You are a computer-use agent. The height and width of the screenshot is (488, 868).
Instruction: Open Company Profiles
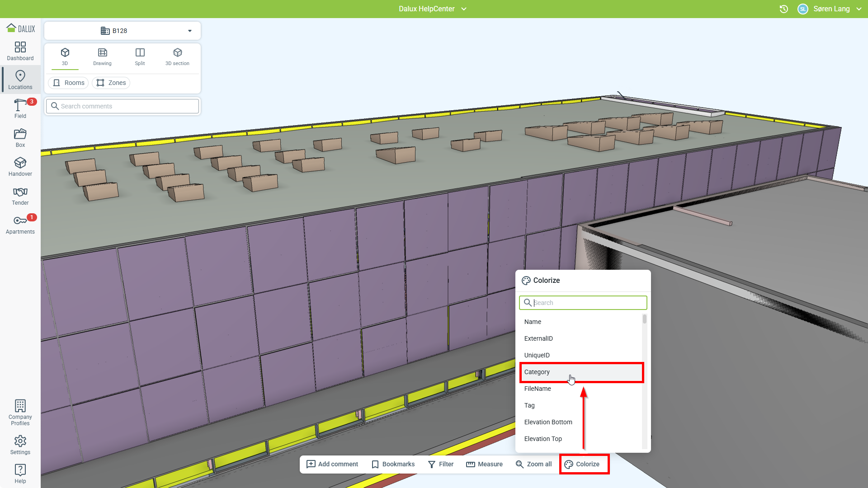coord(20,413)
